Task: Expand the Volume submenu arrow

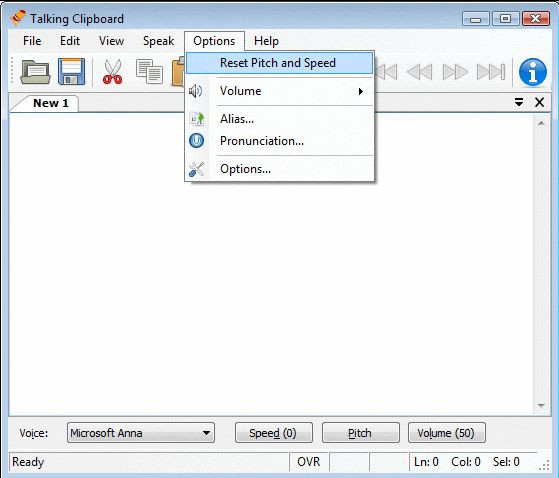Action: click(x=361, y=91)
